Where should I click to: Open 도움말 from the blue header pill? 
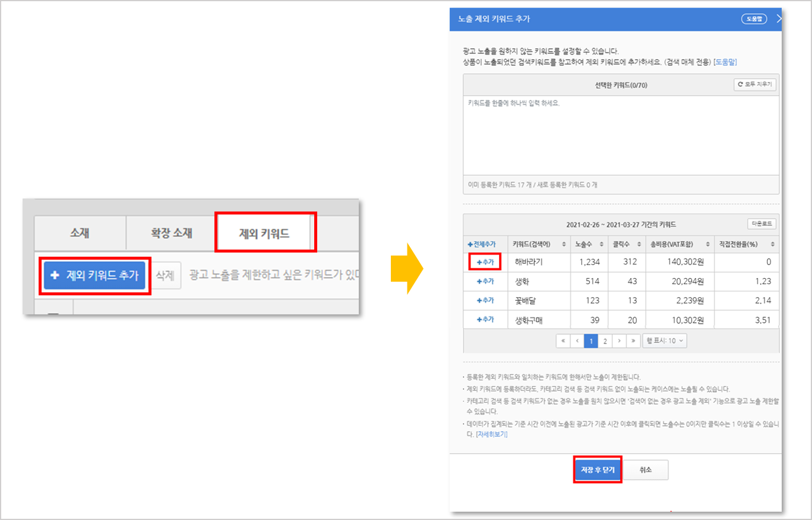(753, 18)
